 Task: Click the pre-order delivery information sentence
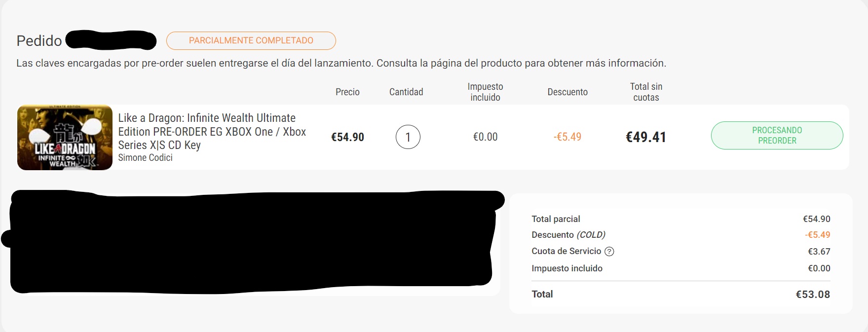(341, 63)
